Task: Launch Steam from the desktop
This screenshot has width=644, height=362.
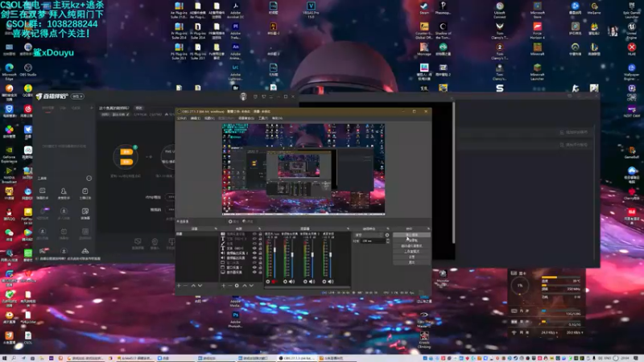Action: click(424, 8)
